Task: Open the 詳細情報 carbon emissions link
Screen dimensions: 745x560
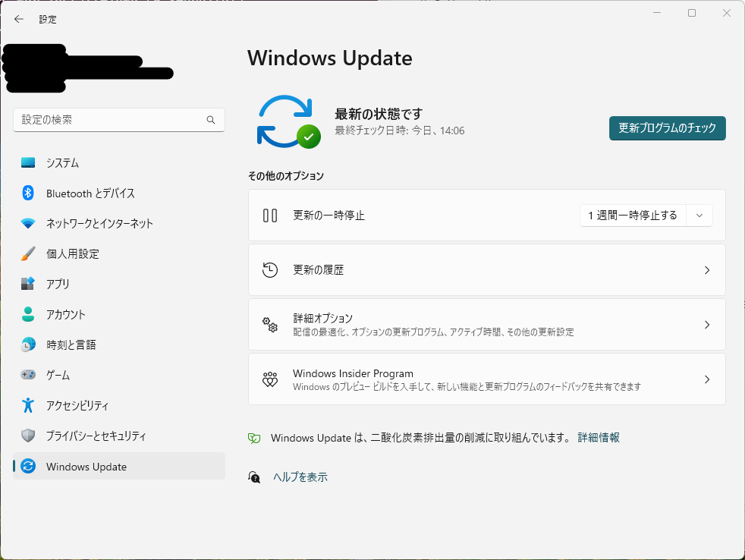Action: [599, 438]
